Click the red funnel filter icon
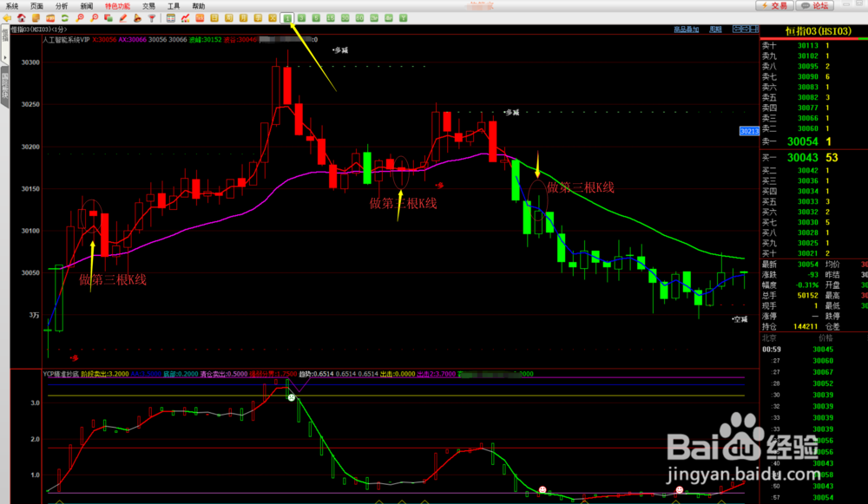The image size is (868, 504). (152, 18)
